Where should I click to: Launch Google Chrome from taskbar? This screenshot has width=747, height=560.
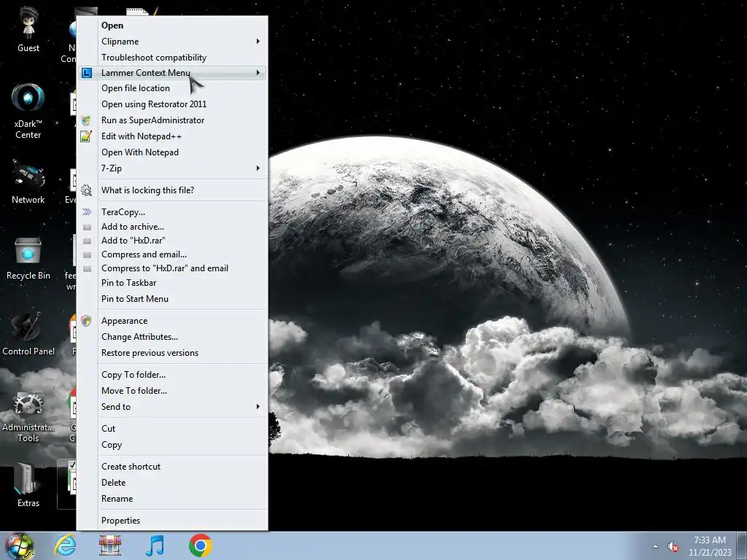(201, 545)
